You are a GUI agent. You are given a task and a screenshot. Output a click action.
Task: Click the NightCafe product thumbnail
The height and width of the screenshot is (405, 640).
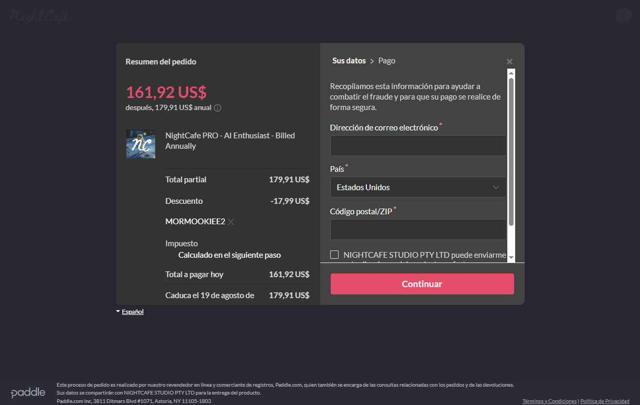click(141, 144)
